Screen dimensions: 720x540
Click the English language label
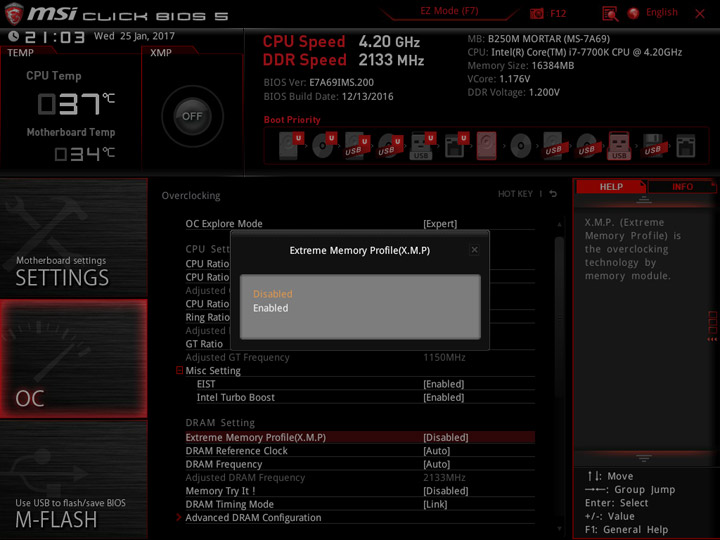tap(661, 12)
